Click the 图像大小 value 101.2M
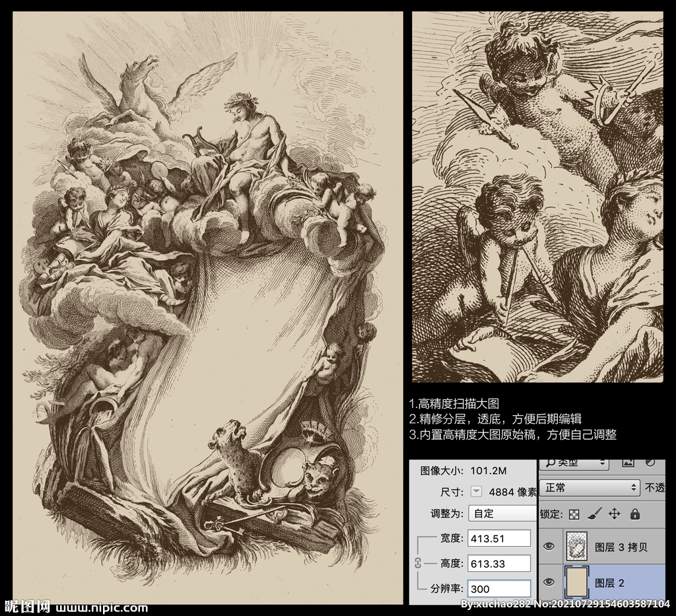 point(489,470)
